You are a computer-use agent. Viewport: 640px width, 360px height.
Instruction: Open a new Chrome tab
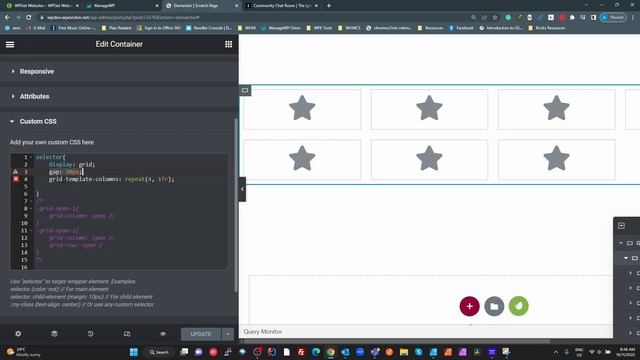click(x=329, y=6)
